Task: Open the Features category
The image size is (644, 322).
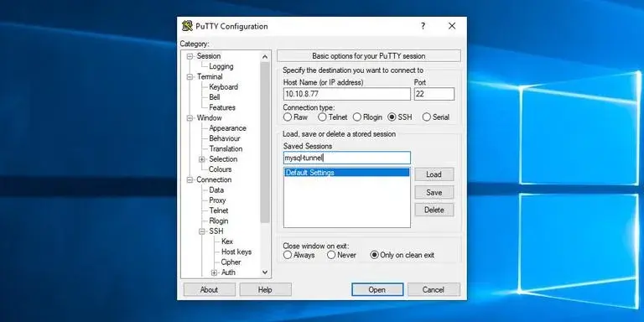Action: [222, 107]
